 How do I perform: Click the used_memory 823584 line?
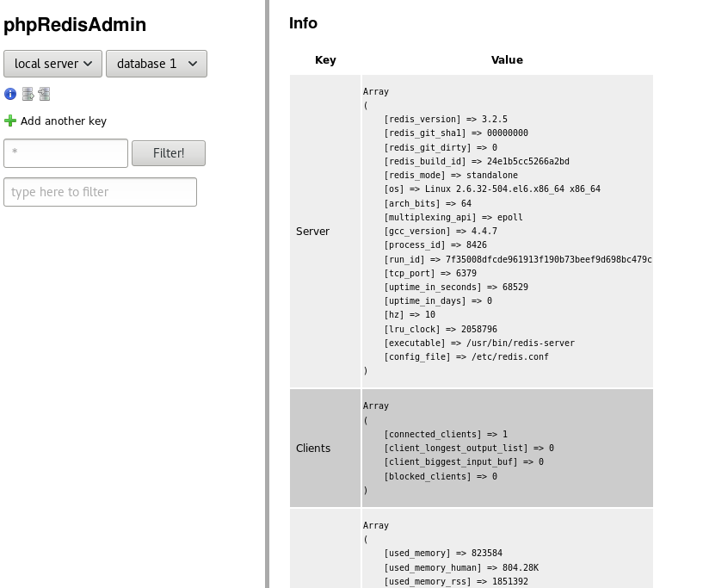[443, 554]
